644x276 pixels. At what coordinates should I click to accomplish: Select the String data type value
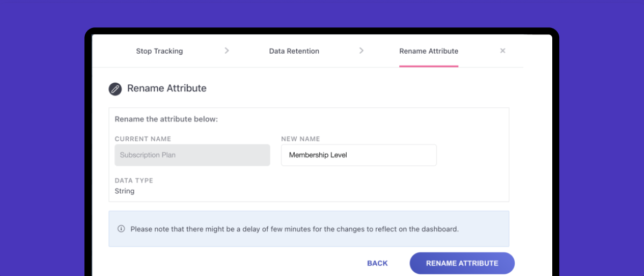(125, 191)
